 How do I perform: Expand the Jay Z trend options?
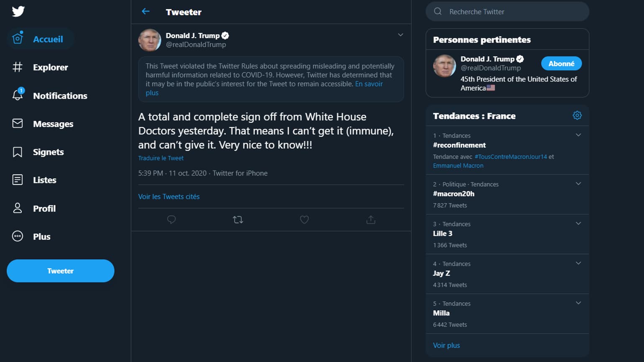click(x=578, y=263)
